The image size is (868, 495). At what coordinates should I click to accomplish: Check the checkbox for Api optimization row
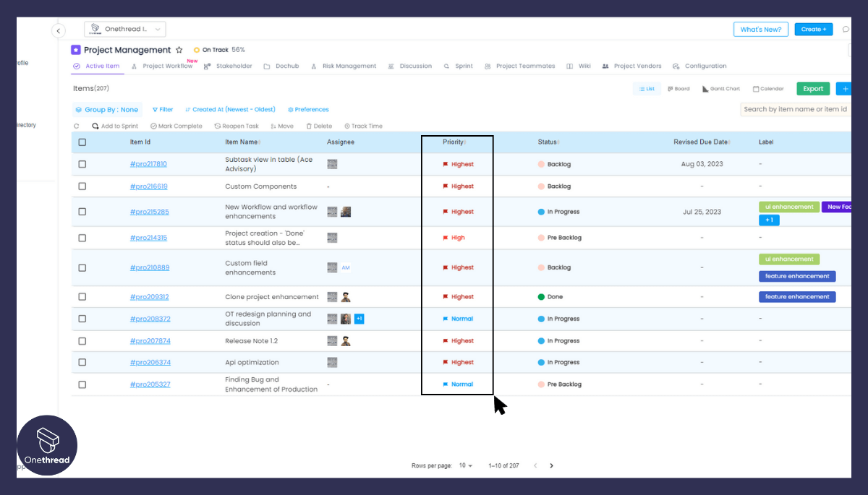click(82, 361)
